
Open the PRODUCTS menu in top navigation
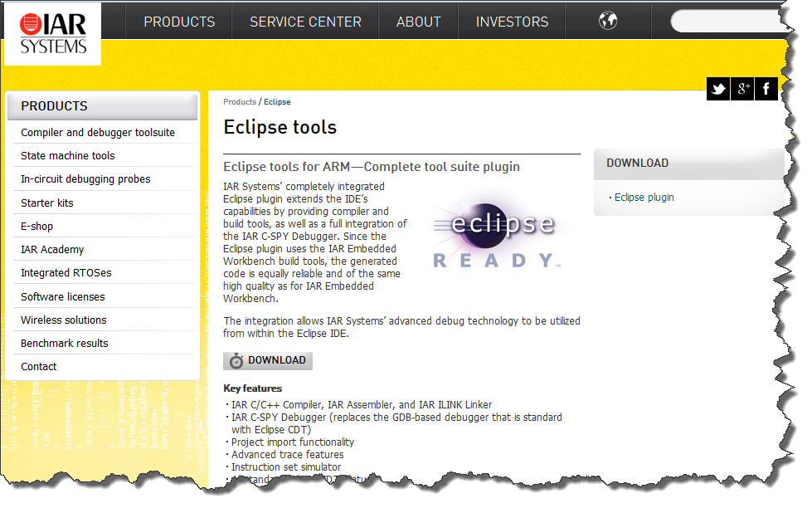(179, 22)
